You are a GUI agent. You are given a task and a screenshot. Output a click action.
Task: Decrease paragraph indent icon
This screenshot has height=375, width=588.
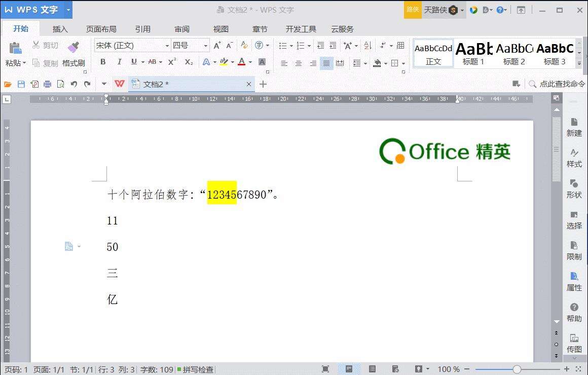(x=321, y=46)
